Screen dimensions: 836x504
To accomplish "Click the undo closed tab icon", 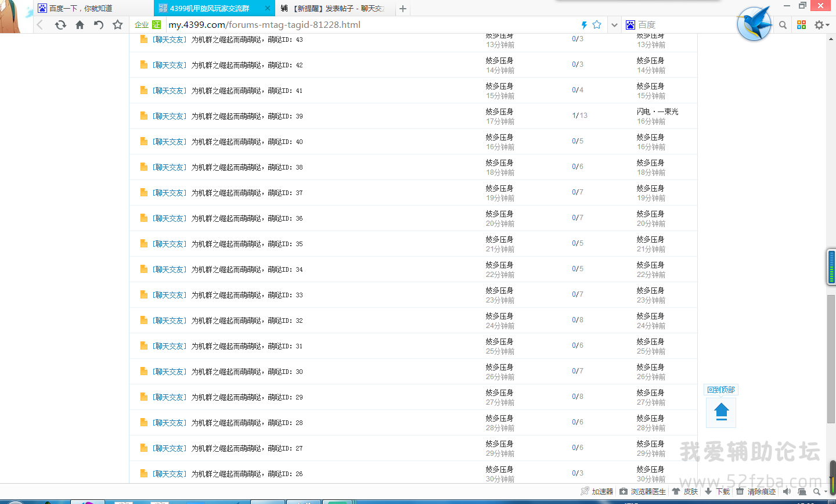I will 99,25.
